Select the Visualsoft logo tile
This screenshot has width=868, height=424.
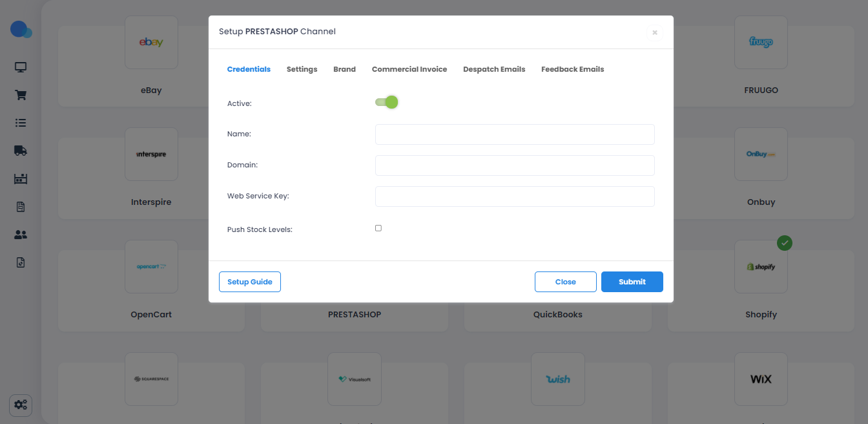(x=354, y=379)
